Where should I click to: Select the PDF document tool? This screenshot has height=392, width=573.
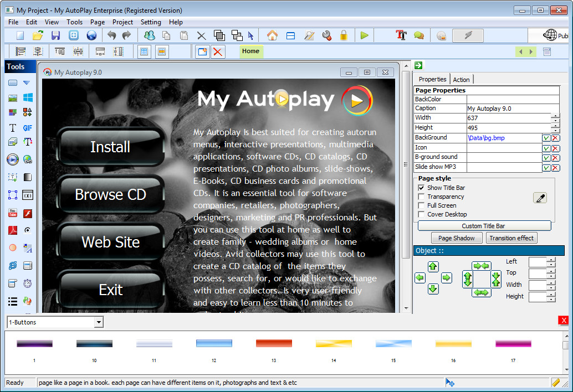coord(12,230)
